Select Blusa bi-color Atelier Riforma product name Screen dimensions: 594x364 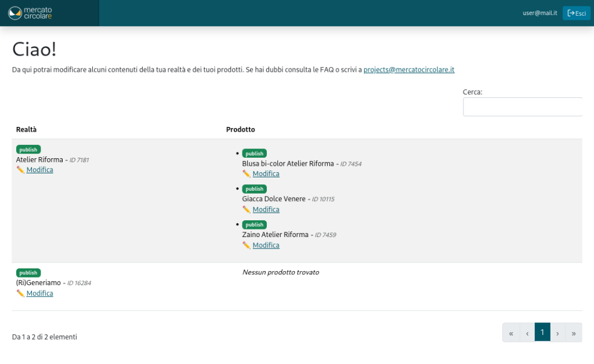pos(288,163)
